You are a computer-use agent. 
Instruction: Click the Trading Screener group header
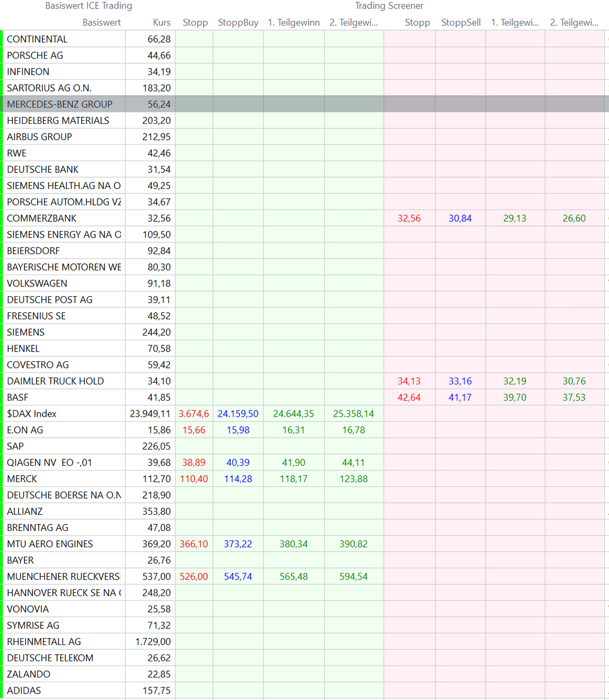click(389, 6)
